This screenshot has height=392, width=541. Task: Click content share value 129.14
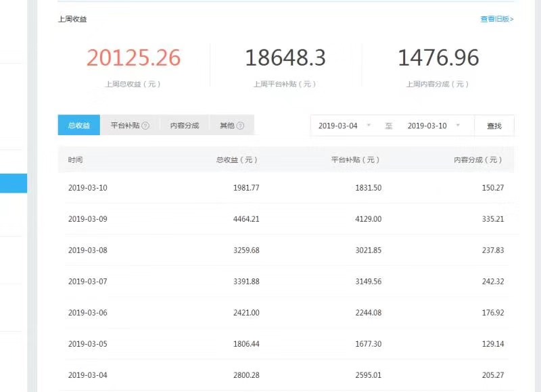pyautogui.click(x=493, y=344)
